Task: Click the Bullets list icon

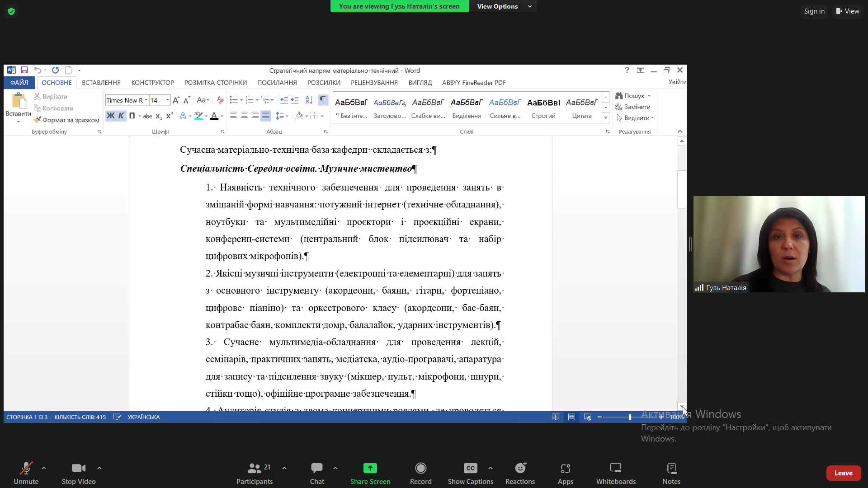Action: click(233, 100)
